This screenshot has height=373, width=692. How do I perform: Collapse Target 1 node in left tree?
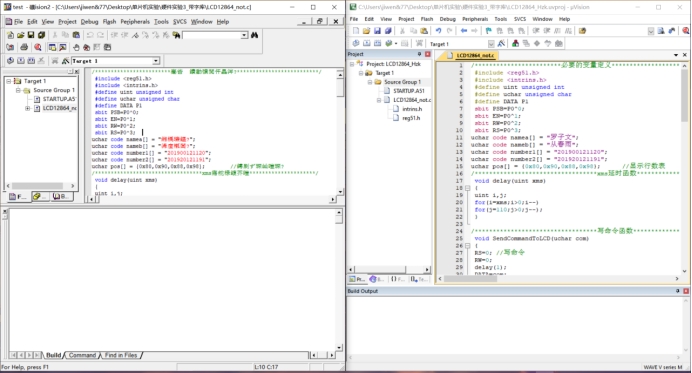click(8, 81)
